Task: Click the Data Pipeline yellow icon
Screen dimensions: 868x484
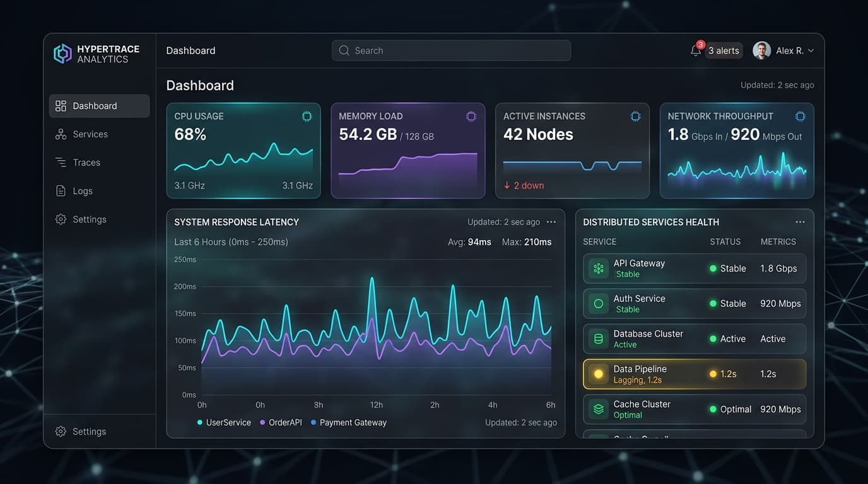Action: pyautogui.click(x=598, y=374)
